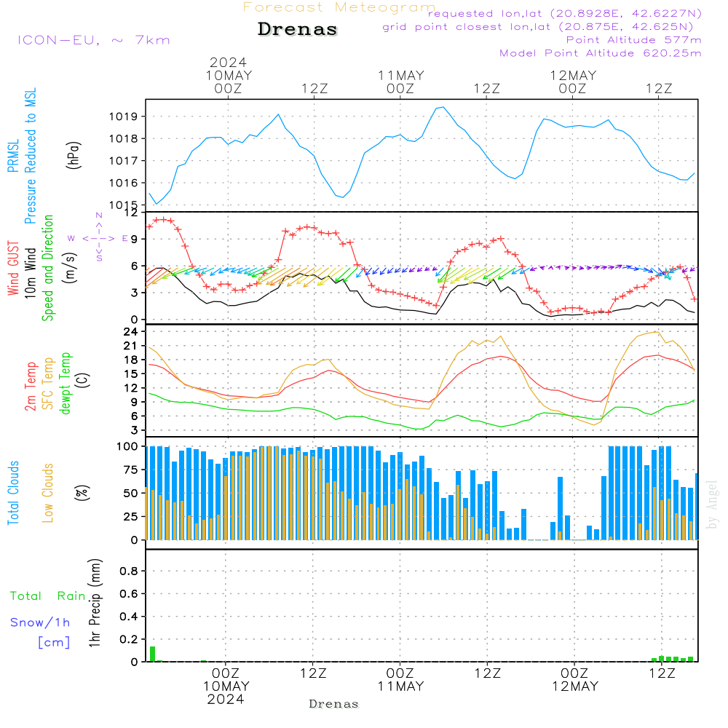728x728 pixels.
Task: Click the requested lon,lat coordinates text
Action: [565, 14]
